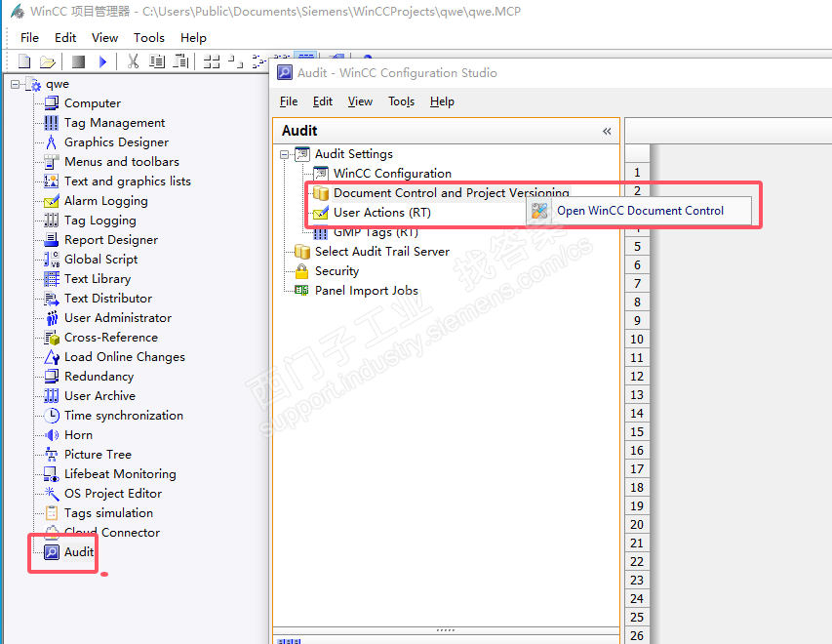Select Text Distributor entry

click(108, 299)
